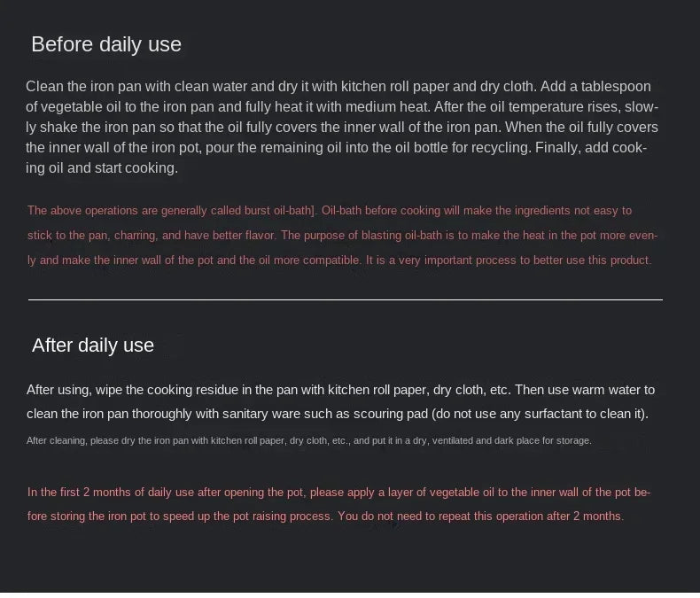Click the text "ing oil and start cooking."
700x598 pixels.
pos(102,167)
